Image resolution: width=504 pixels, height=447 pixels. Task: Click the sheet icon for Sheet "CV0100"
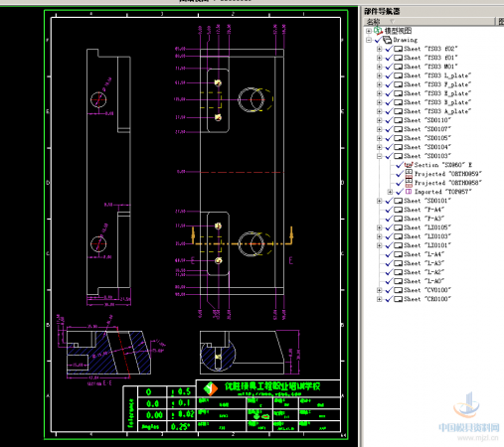[398, 290]
